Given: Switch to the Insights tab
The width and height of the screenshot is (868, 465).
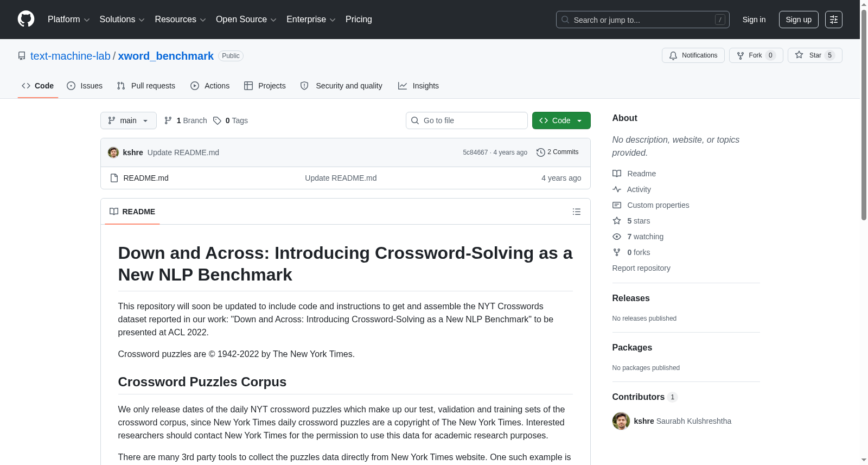Looking at the screenshot, I should 418,86.
